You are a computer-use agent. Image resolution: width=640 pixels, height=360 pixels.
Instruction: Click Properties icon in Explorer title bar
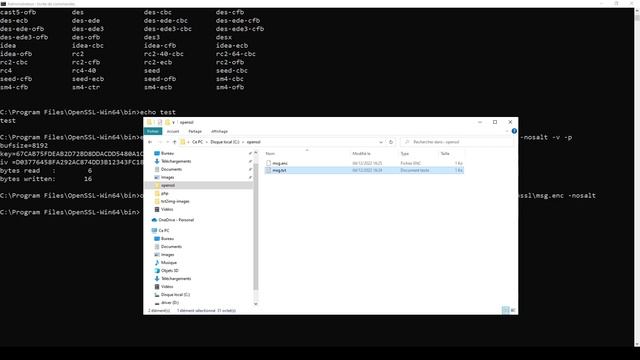pos(160,122)
